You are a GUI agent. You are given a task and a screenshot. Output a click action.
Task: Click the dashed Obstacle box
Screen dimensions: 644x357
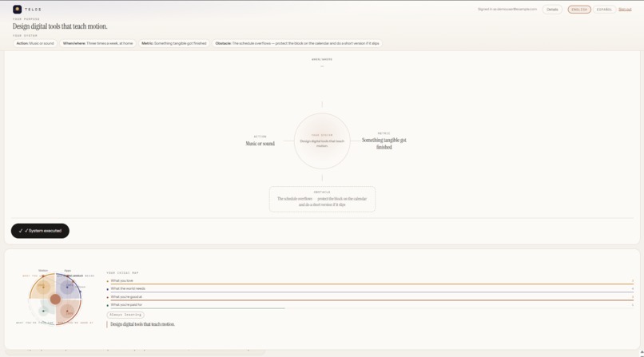322,199
